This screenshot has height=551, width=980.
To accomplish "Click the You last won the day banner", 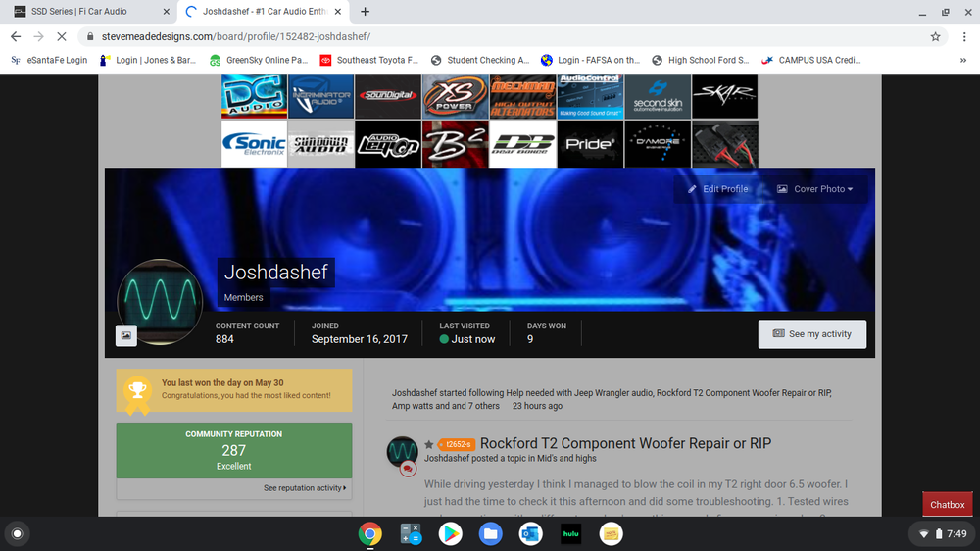I will coord(234,390).
